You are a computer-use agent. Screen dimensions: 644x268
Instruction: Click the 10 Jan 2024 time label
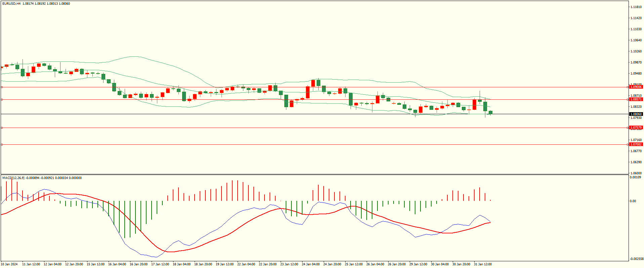point(9,264)
